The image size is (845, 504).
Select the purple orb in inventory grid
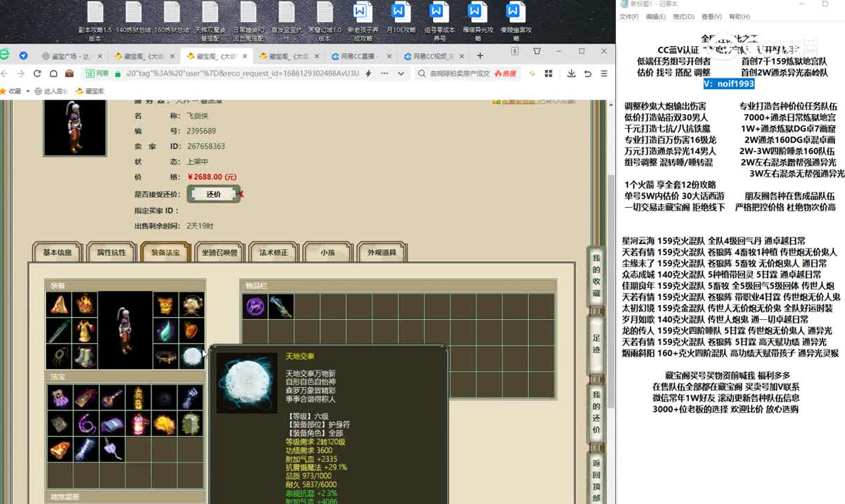pos(254,306)
